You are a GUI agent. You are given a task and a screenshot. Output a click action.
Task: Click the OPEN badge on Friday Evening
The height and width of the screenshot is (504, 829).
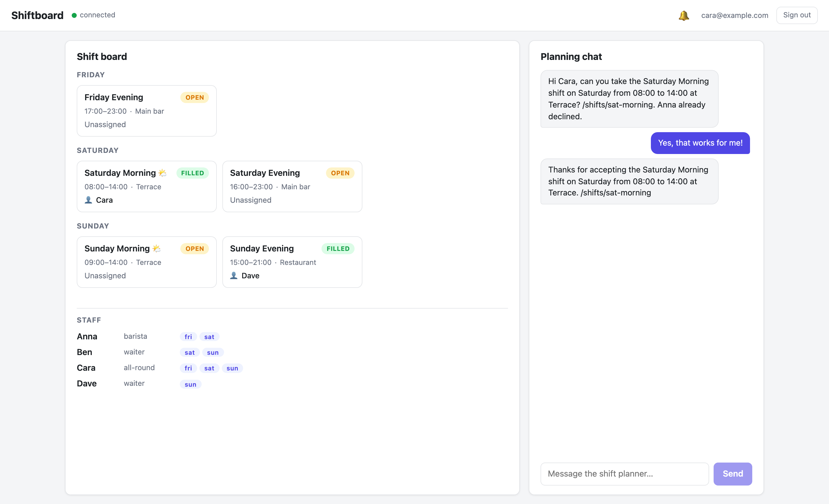194,97
